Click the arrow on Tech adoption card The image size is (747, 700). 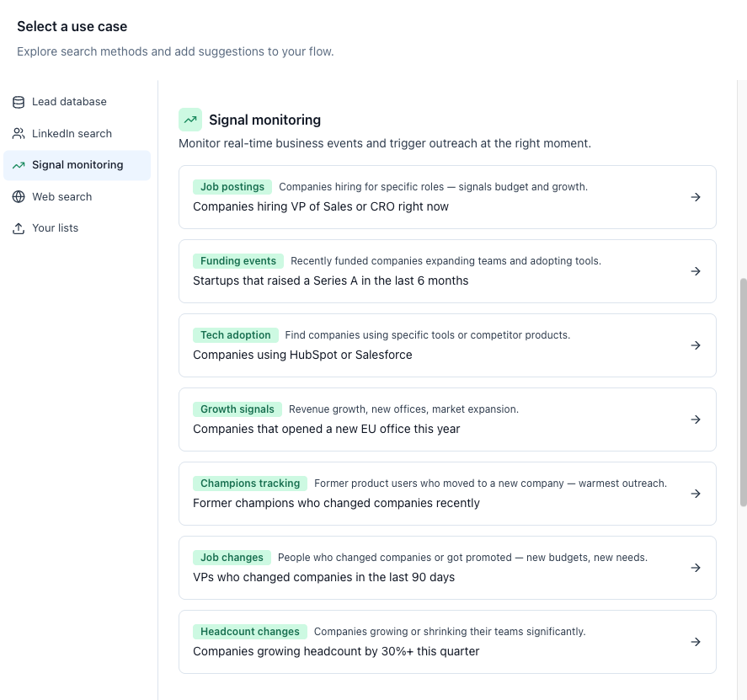(696, 345)
